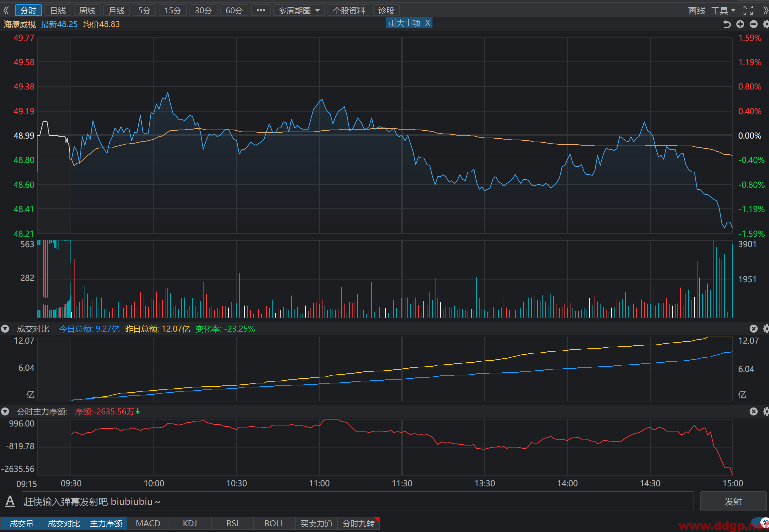Zoom out chart with minus circle icon
The width and height of the screenshot is (769, 532).
coord(753,24)
